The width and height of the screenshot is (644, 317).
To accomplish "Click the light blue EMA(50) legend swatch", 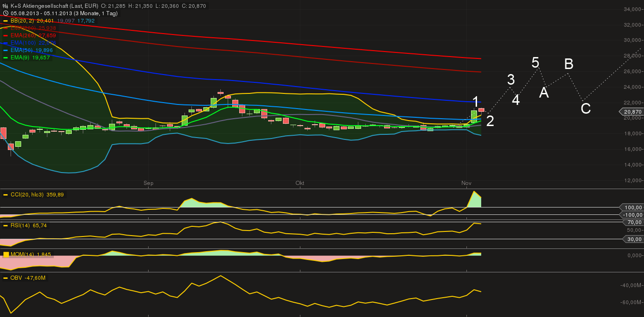I will (x=6, y=50).
